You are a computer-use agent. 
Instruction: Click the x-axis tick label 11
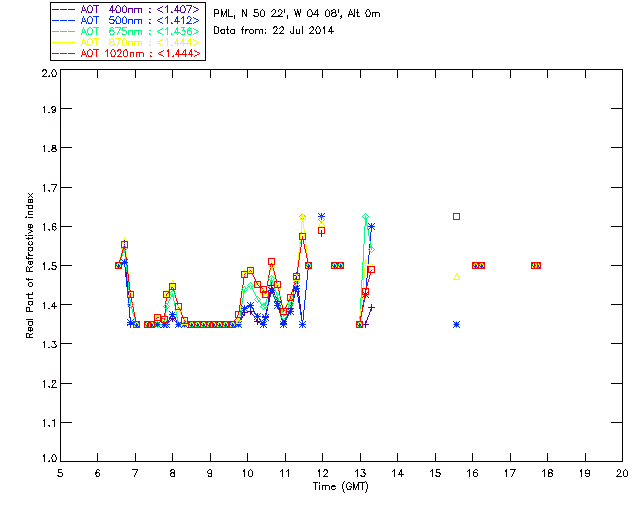(x=285, y=473)
